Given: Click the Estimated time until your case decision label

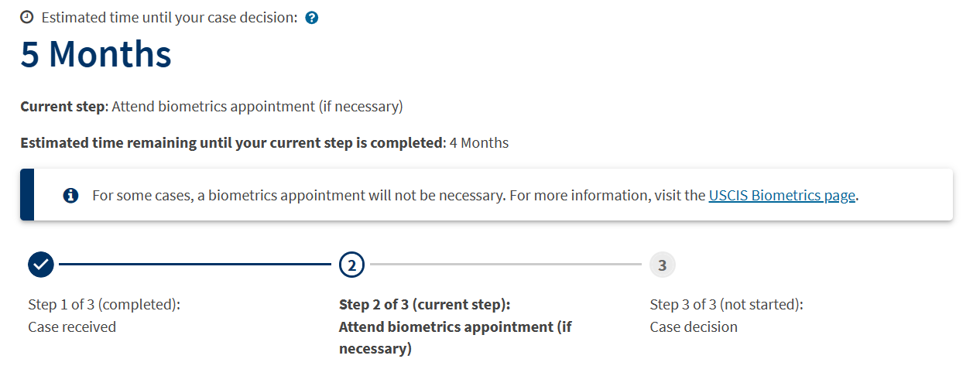Looking at the screenshot, I should point(170,18).
